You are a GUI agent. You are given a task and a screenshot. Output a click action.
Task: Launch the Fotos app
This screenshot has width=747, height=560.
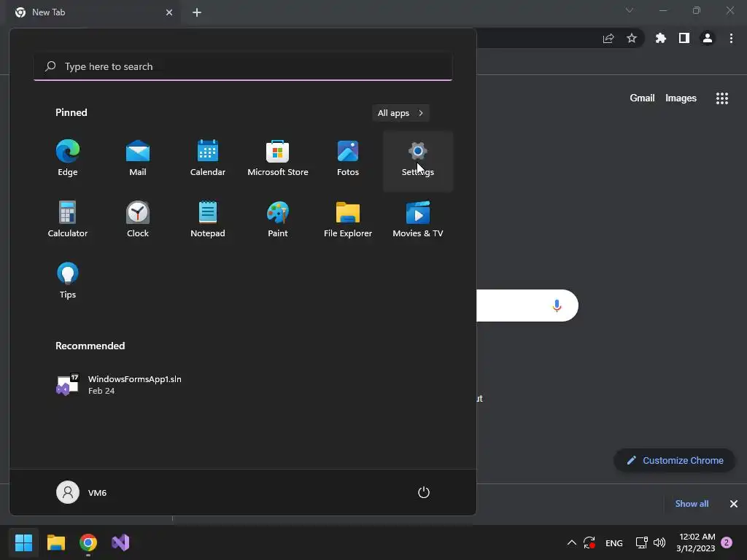[348, 159]
